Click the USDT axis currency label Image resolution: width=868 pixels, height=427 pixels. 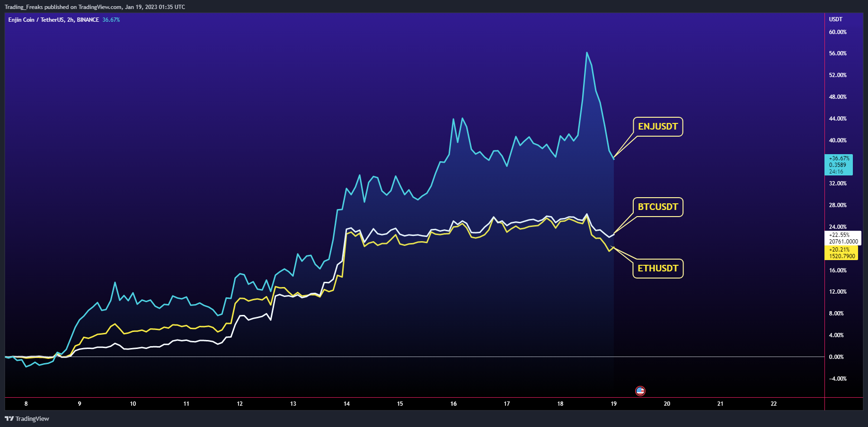tap(836, 19)
